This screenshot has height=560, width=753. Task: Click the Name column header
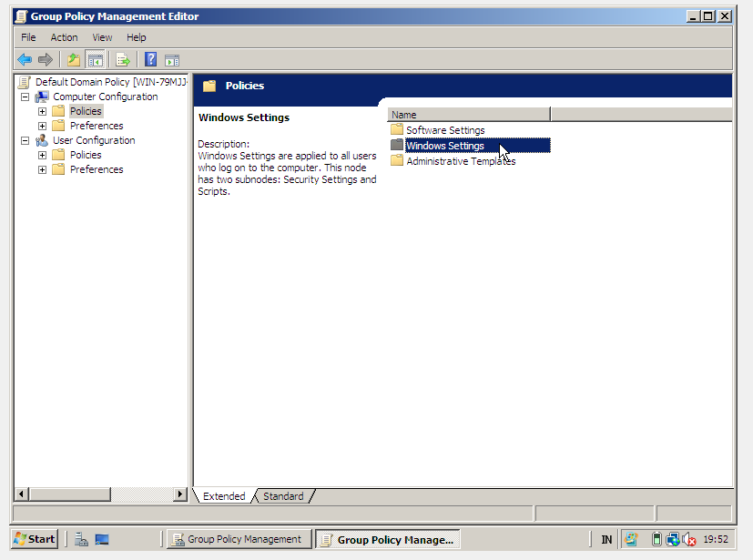click(x=469, y=115)
